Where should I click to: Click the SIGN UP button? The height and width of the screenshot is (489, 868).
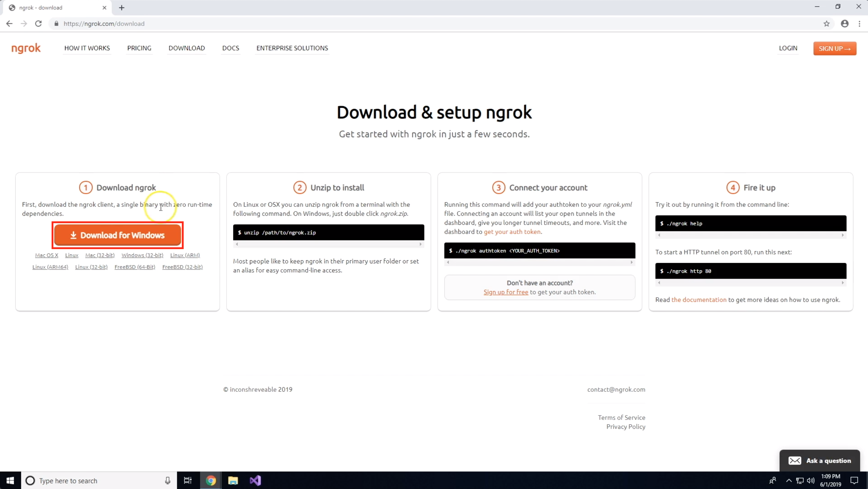835,48
